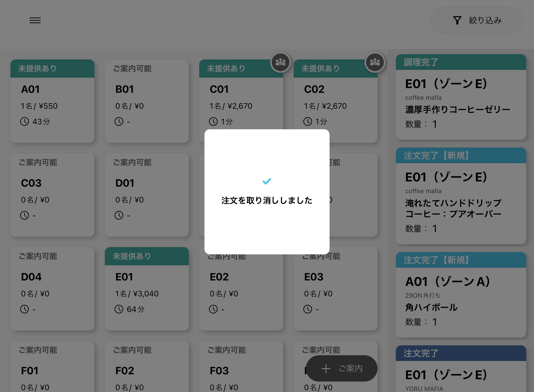Click the clock icon on table A01
This screenshot has height=392, width=534.
(x=25, y=121)
